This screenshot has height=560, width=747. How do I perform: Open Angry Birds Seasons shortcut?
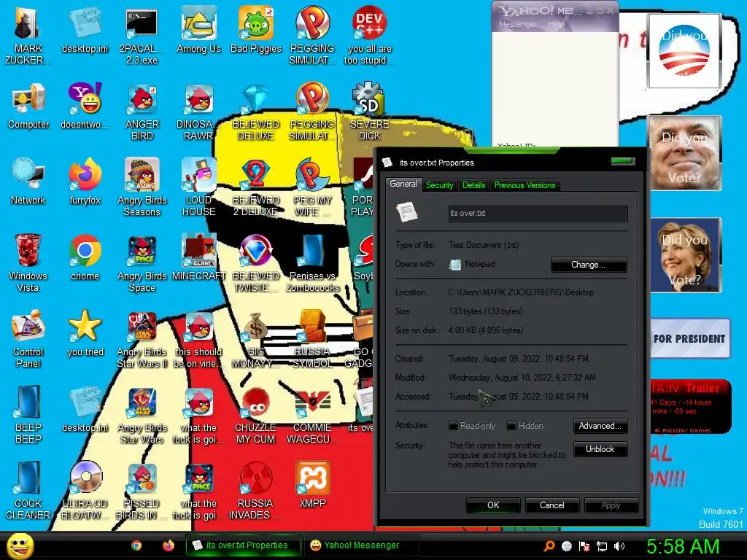142,175
